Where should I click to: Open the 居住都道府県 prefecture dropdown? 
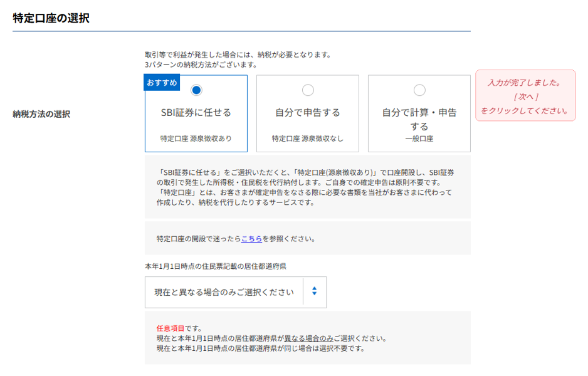(236, 293)
